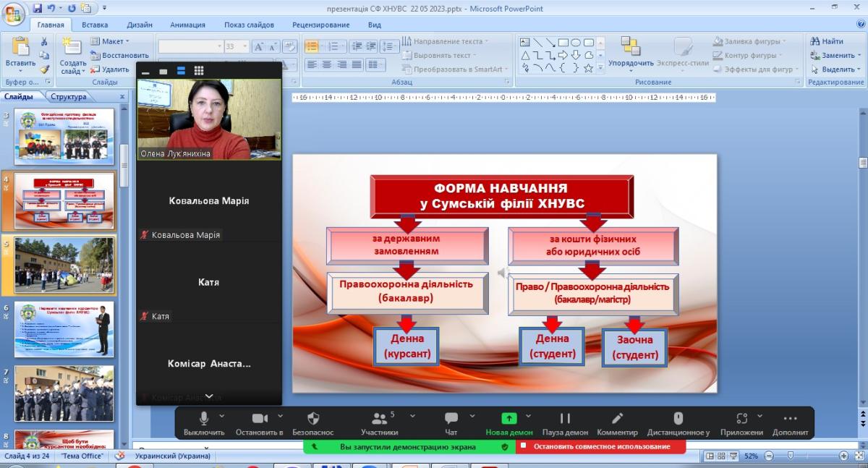Image resolution: width=868 pixels, height=468 pixels.
Task: Switch to the Структура outline tab
Action: click(x=69, y=97)
